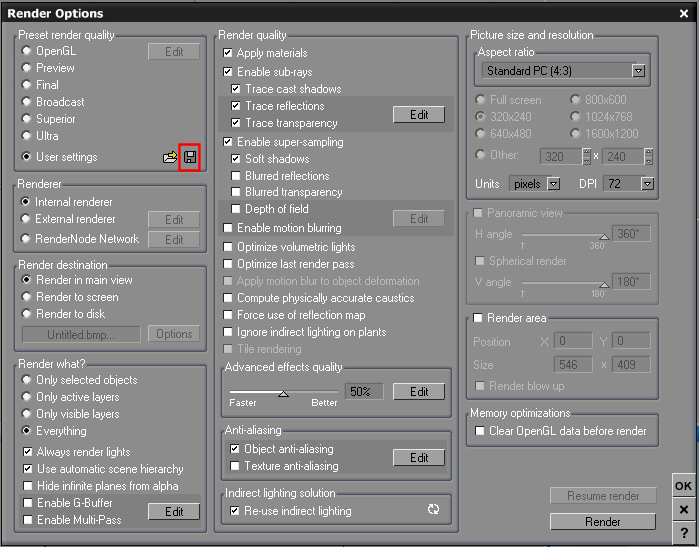Screen dimensions: 699x547
Task: Click the save user settings floppy icon
Action: [x=190, y=157]
